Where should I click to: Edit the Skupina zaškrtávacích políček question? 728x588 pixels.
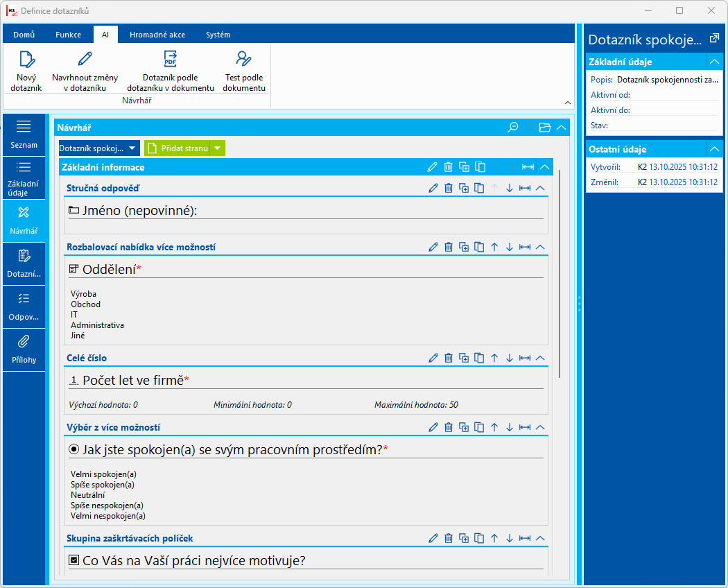[x=433, y=538]
